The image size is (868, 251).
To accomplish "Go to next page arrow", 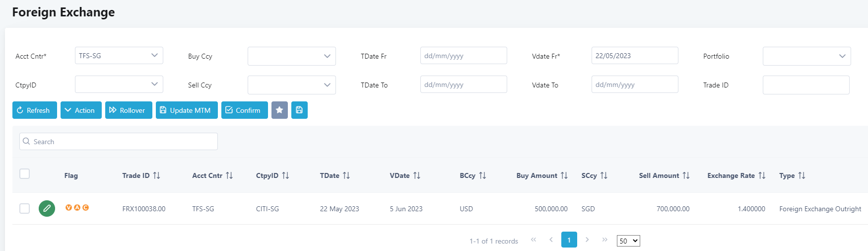I will click(587, 240).
